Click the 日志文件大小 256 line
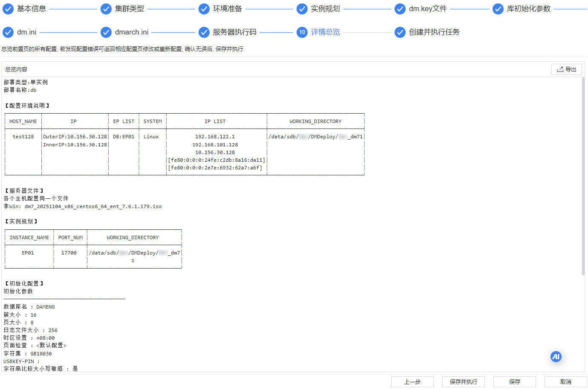The height and width of the screenshot is (389, 588). click(x=30, y=330)
